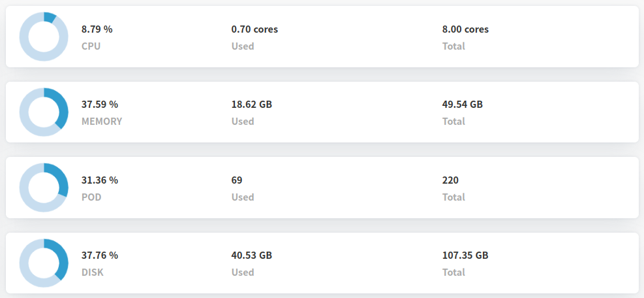Click the CPU label text
This screenshot has width=644, height=298.
pyautogui.click(x=91, y=46)
